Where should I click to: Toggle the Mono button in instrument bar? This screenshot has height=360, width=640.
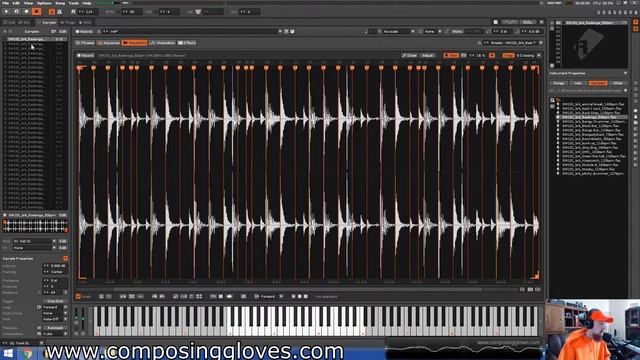click(457, 31)
